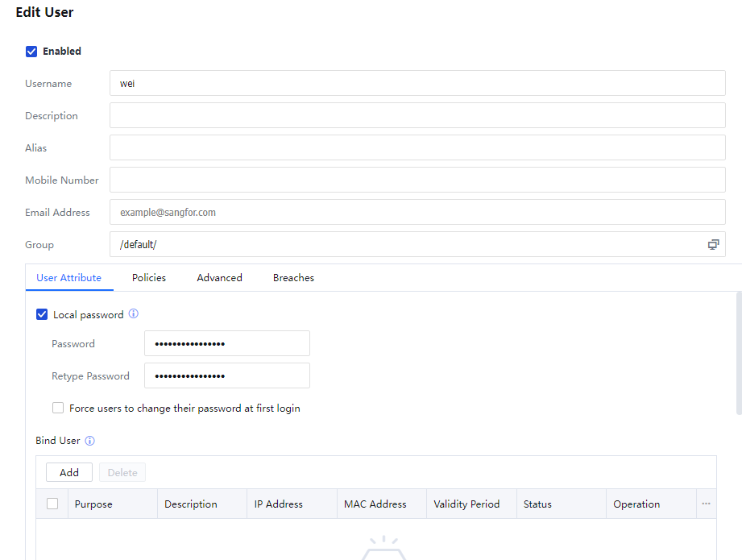This screenshot has height=560, width=742.
Task: Click the vertical scrollbar on the right
Action: pyautogui.click(x=739, y=355)
